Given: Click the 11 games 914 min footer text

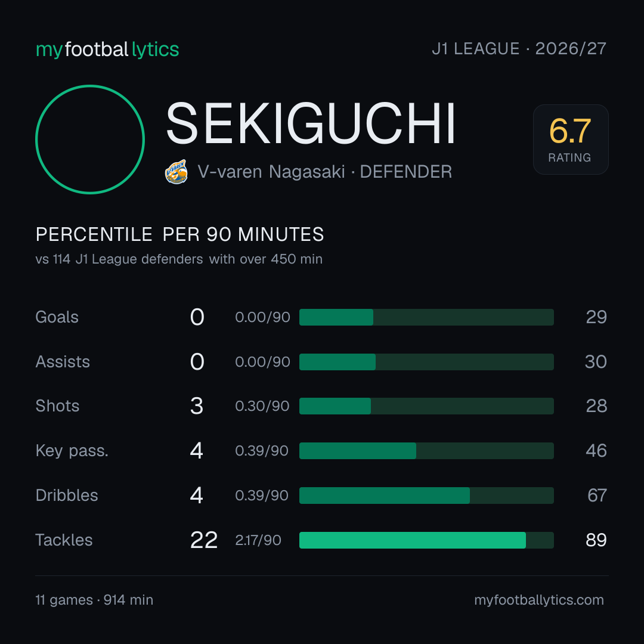Looking at the screenshot, I should 94,600.
